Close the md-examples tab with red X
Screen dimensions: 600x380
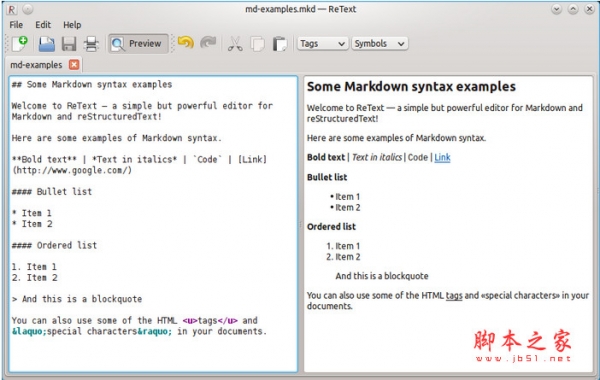tap(74, 65)
